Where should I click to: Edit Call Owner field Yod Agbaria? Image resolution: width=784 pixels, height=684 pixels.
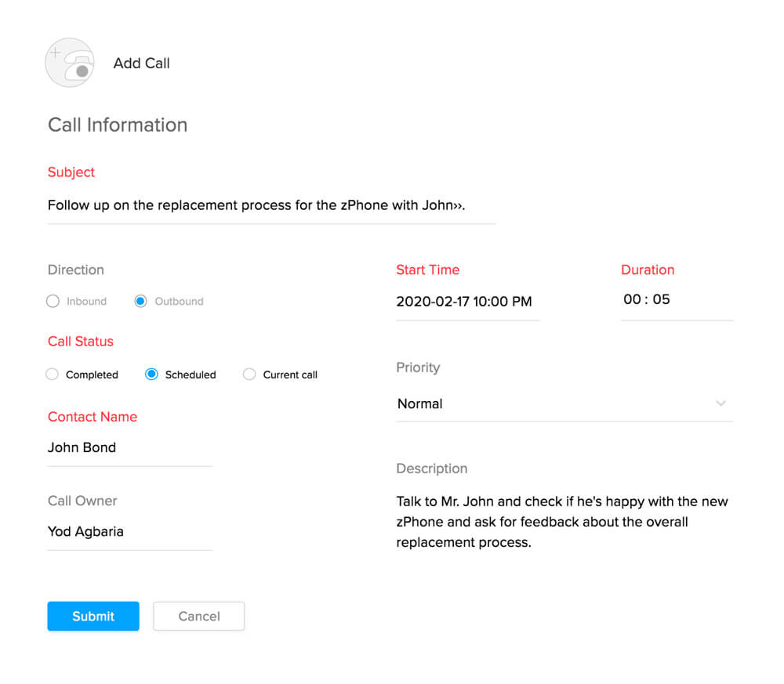130,532
